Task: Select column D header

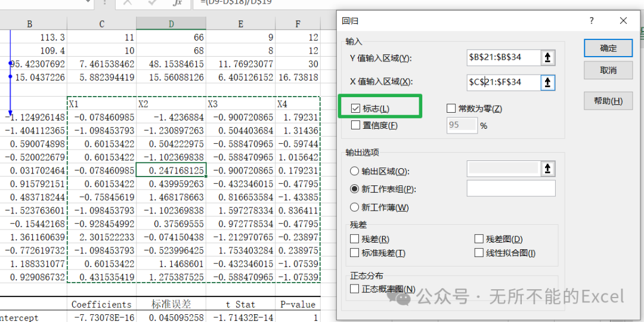Action: pyautogui.click(x=171, y=24)
